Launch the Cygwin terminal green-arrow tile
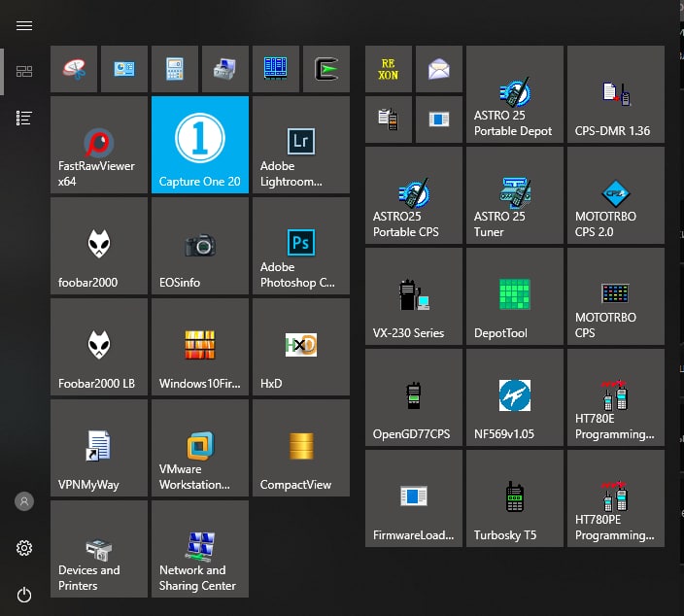Viewport: 684px width, 616px height. [x=326, y=69]
